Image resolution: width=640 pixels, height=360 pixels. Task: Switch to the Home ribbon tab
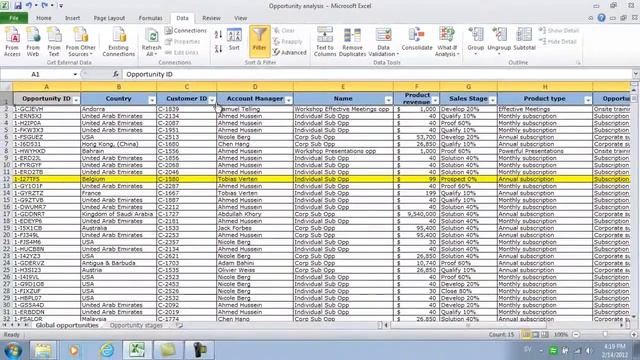coord(44,18)
